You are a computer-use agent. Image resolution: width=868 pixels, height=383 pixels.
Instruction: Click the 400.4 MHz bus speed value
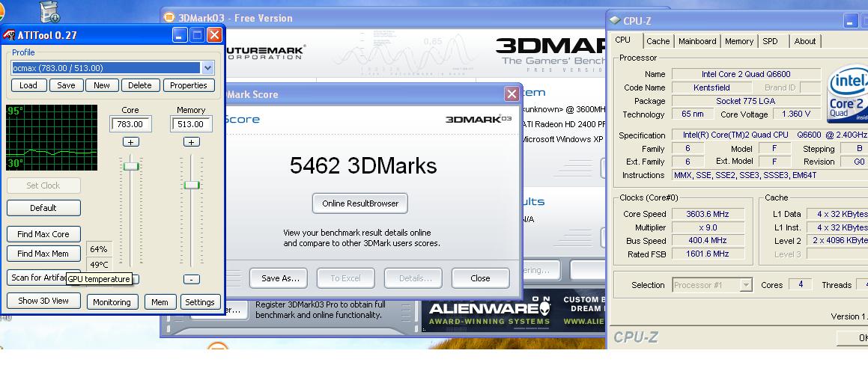708,240
